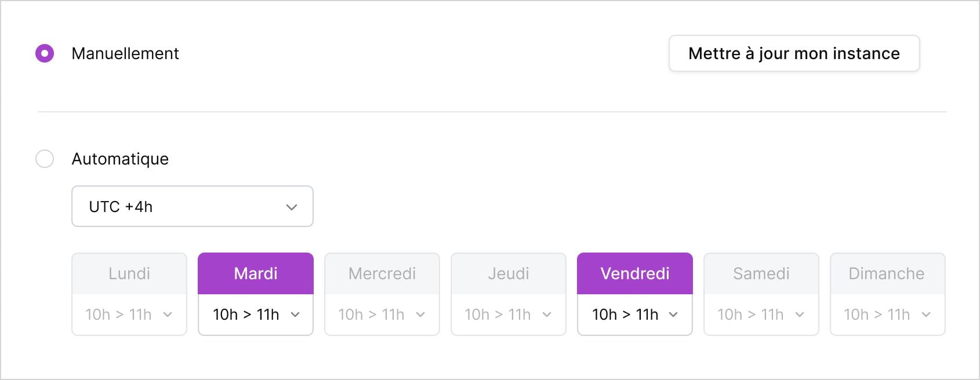Deselect the Mardi day button
Viewport: 980px width, 380px height.
click(x=256, y=273)
